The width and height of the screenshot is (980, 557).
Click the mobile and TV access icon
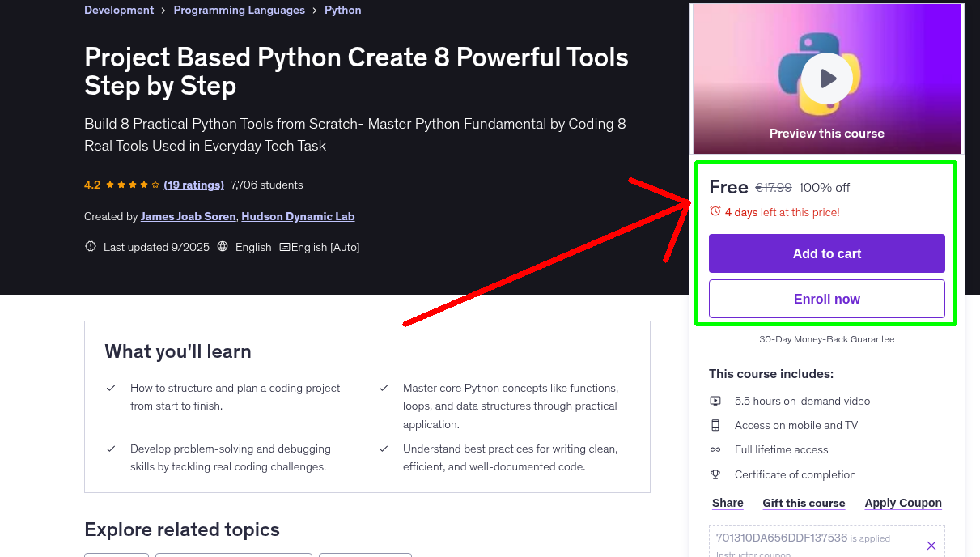(x=715, y=425)
